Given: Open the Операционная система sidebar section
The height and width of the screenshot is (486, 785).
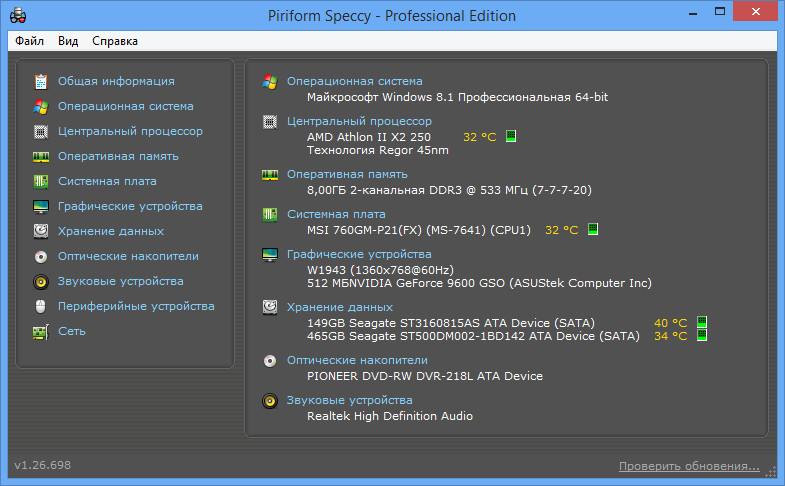Looking at the screenshot, I should (x=126, y=106).
